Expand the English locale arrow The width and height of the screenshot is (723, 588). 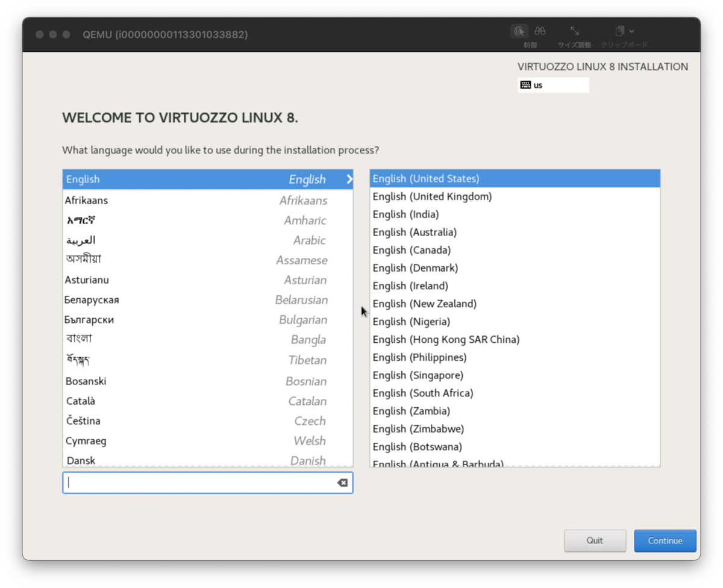(x=348, y=179)
